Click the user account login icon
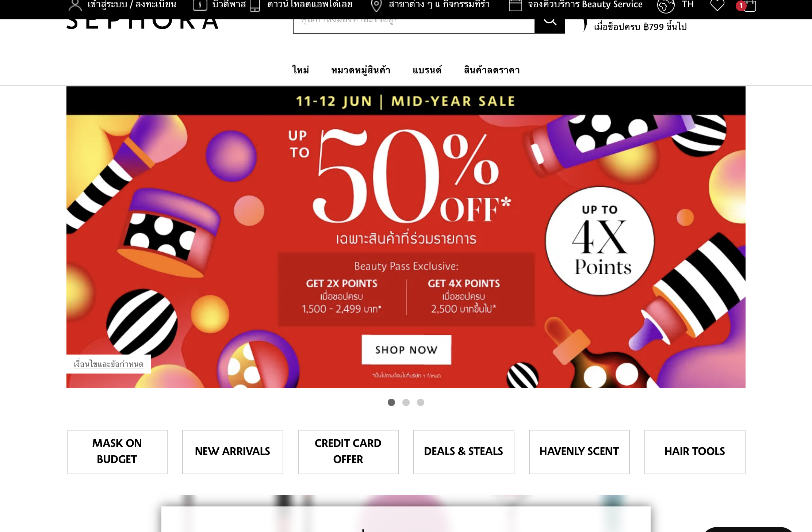This screenshot has height=532, width=812. point(75,5)
